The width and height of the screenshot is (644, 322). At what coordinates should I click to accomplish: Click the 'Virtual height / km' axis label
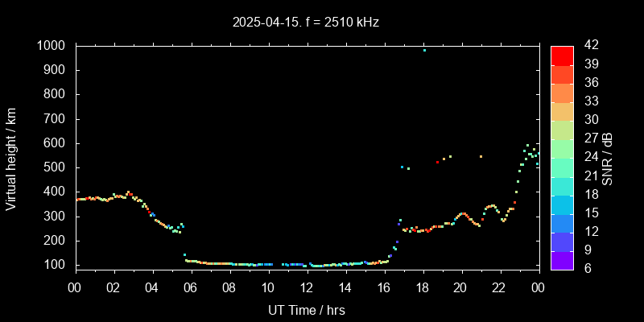tap(11, 158)
